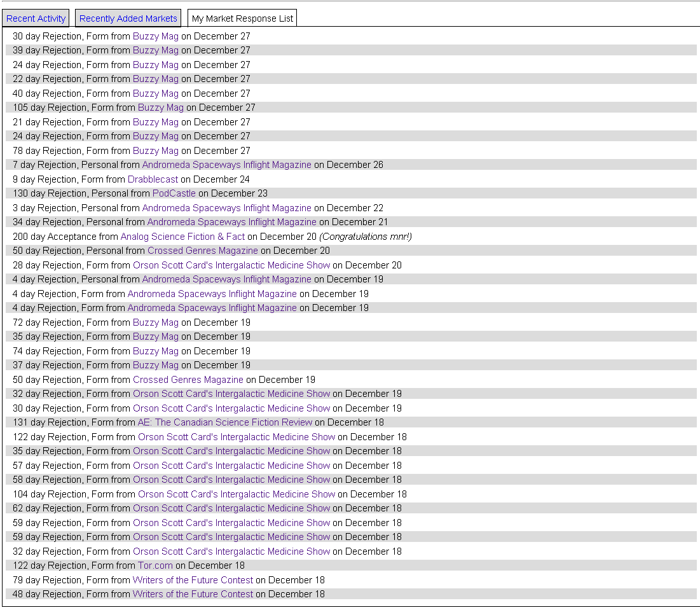
Task: Visit Intergalactic Medicine Show from 57 day rejection
Action: tap(231, 466)
